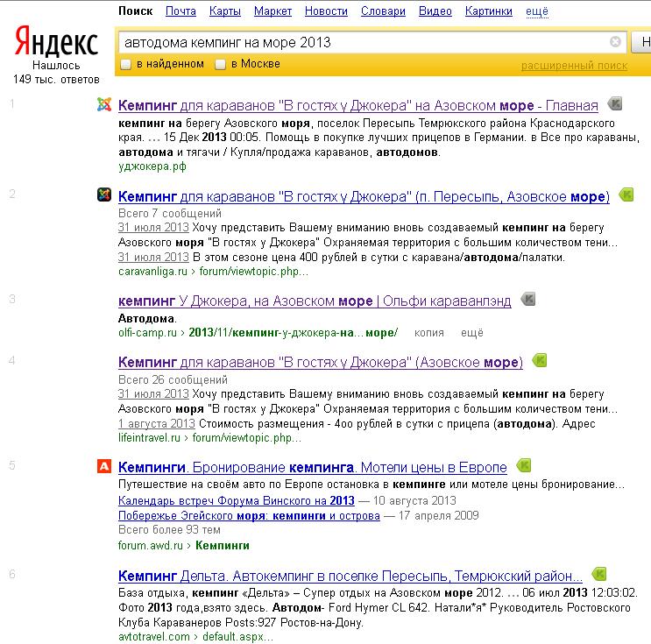Open result with '(п. Пересыпь, Азовское море)' title
This screenshot has height=644, width=651.
[x=364, y=196]
